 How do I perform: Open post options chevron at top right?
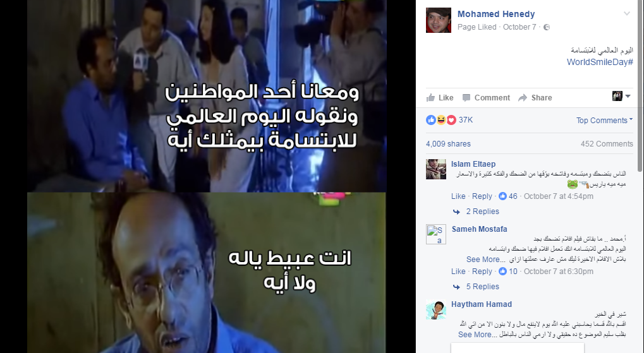pyautogui.click(x=627, y=13)
